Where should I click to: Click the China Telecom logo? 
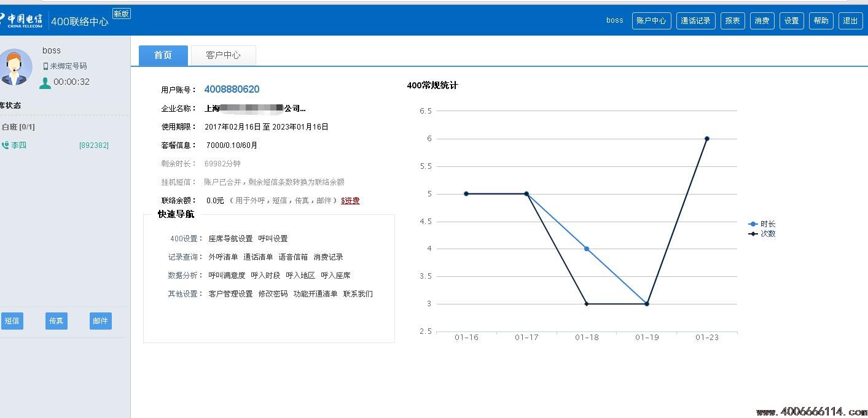coord(22,20)
